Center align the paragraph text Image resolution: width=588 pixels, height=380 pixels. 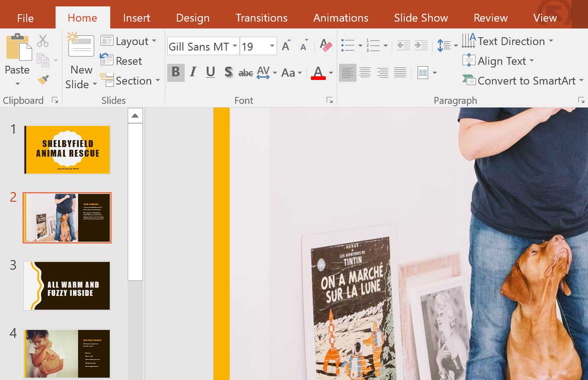pyautogui.click(x=365, y=72)
